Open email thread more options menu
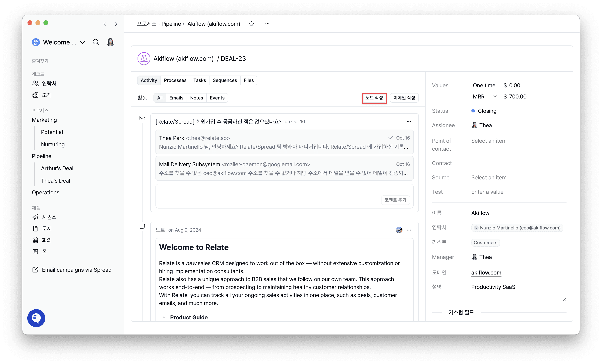Viewport: 602px width, 364px height. [x=409, y=121]
